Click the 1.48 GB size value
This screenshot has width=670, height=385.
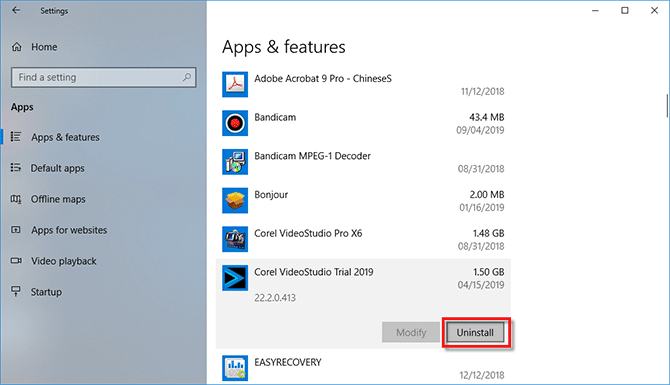coord(488,233)
